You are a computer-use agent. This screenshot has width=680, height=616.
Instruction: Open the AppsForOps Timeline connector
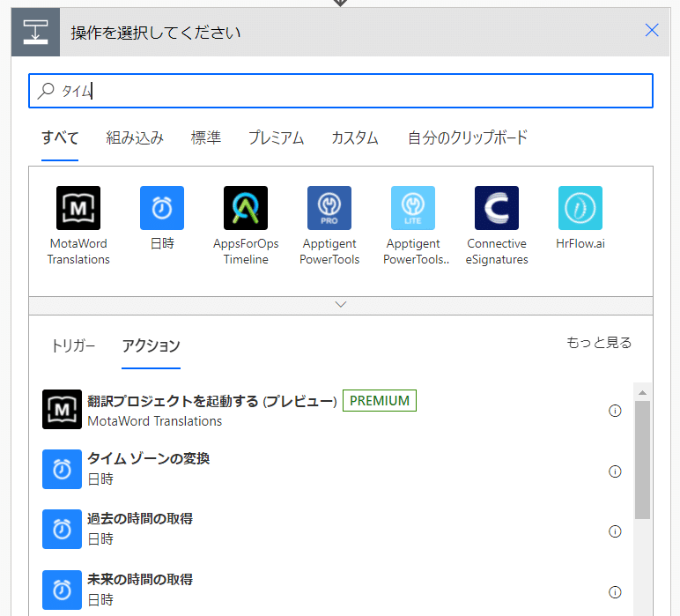click(246, 208)
